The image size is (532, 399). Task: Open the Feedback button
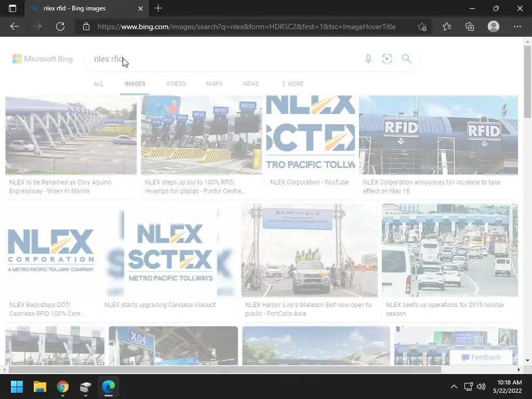[481, 357]
